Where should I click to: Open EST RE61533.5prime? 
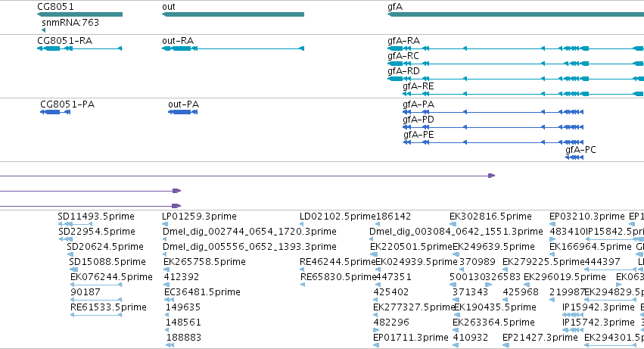(x=108, y=307)
